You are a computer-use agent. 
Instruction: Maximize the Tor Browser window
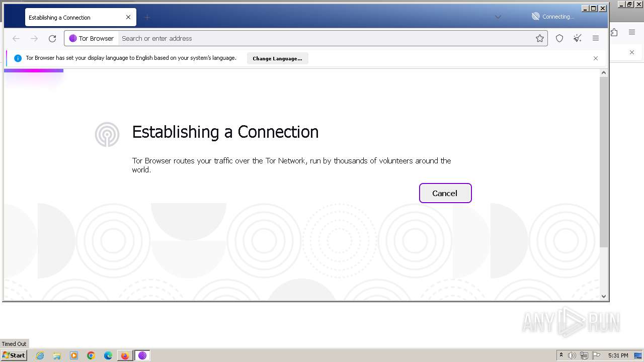pyautogui.click(x=594, y=8)
